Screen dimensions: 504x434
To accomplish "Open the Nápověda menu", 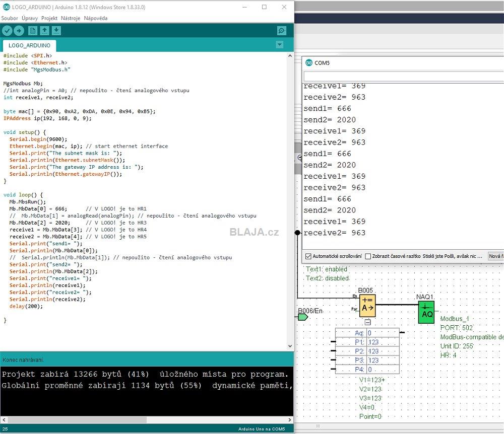I will [x=95, y=18].
